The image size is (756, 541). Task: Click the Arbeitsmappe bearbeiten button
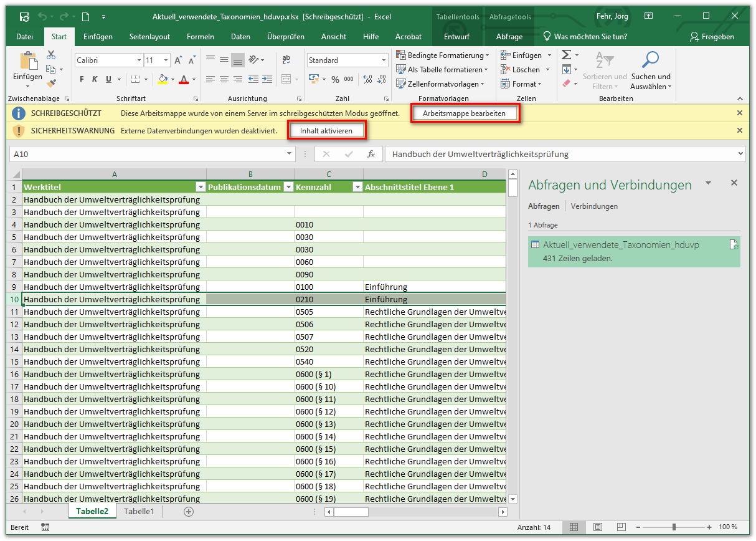[464, 113]
